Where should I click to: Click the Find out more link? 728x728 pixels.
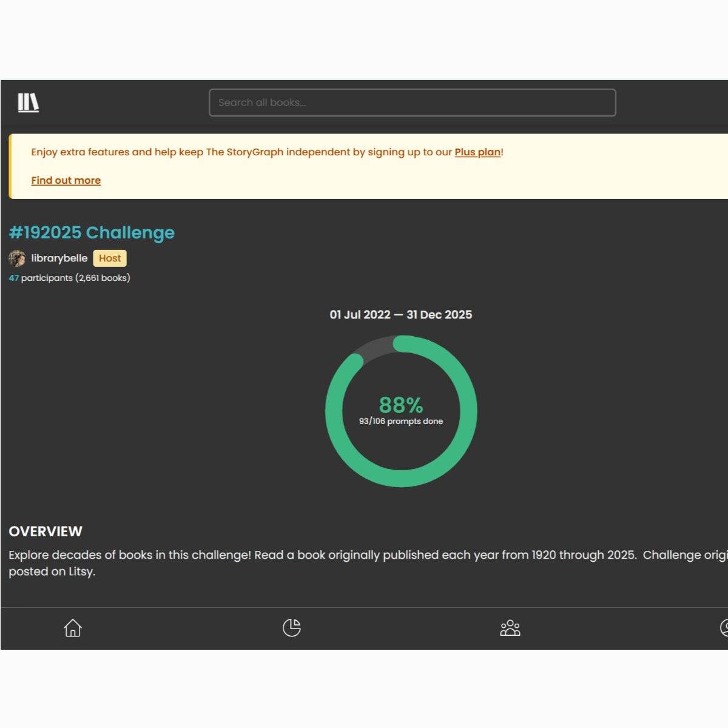pos(66,180)
